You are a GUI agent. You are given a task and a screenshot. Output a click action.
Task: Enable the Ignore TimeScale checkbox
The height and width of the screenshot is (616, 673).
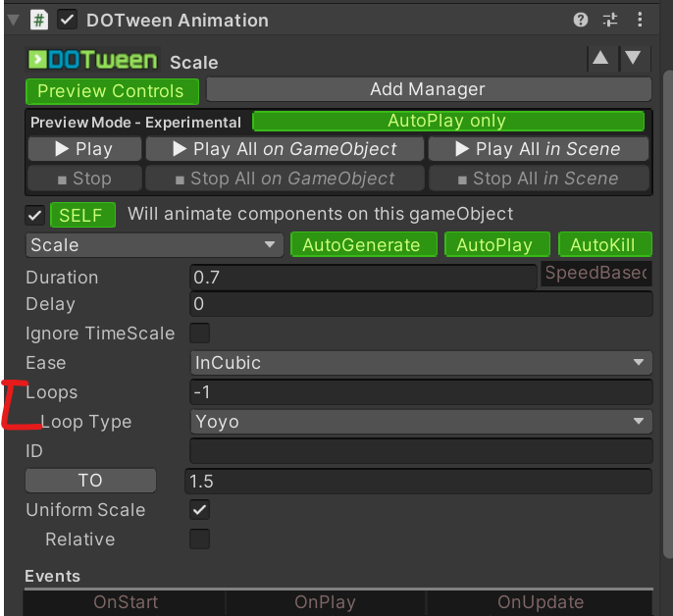[x=199, y=334]
